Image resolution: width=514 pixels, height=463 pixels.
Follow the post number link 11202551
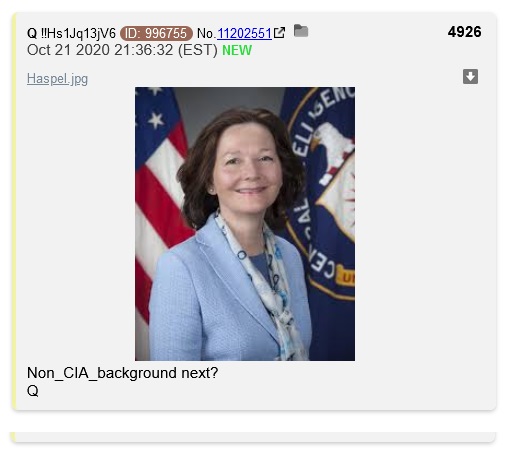(x=244, y=33)
